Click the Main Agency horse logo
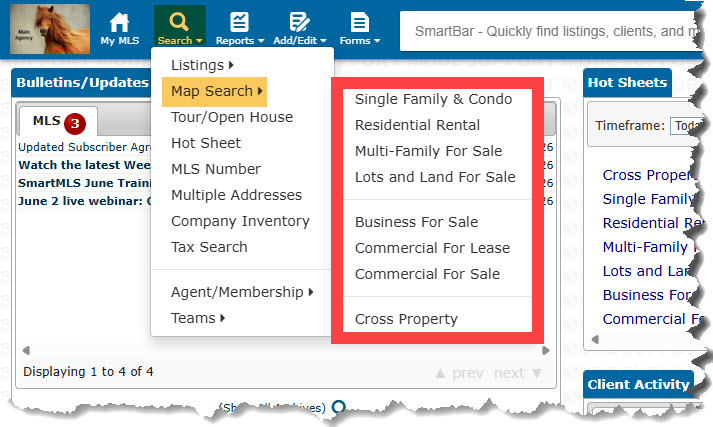This screenshot has height=427, width=713. pyautogui.click(x=50, y=29)
